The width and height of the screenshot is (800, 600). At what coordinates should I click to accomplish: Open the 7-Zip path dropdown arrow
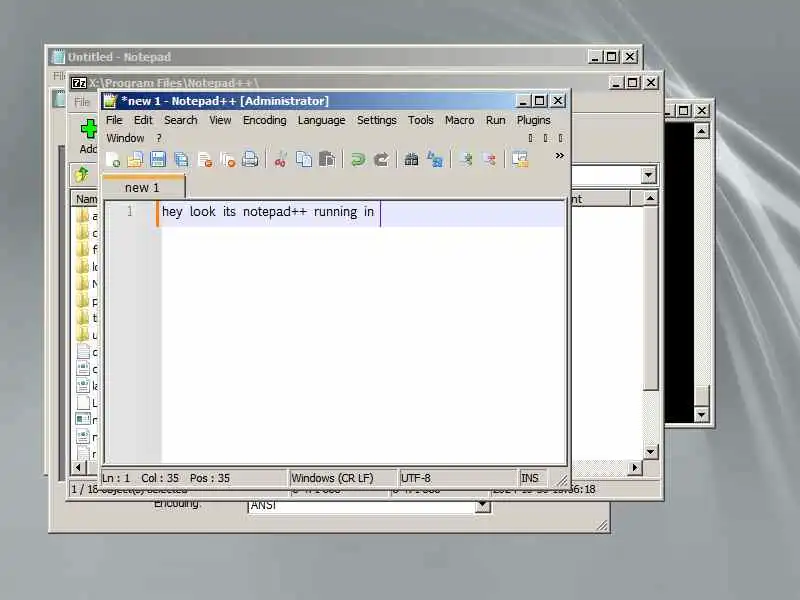pyautogui.click(x=648, y=175)
